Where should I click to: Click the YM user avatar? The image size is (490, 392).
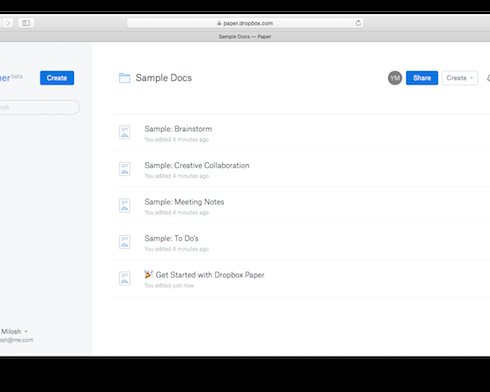(x=395, y=78)
